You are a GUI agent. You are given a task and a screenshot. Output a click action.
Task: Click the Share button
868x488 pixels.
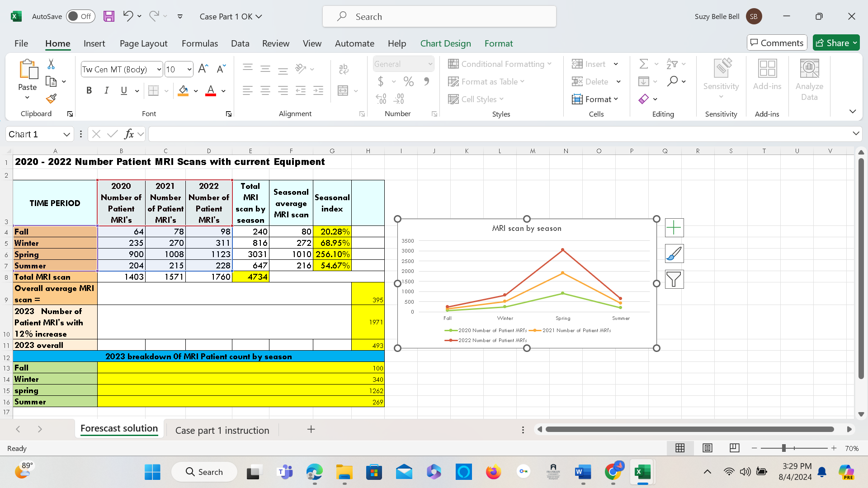point(835,42)
